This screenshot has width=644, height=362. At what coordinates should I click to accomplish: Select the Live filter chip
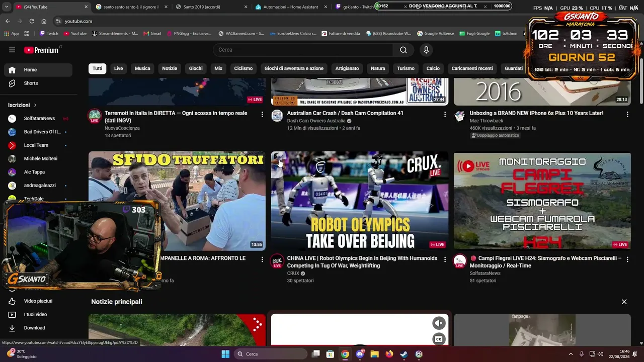tap(118, 68)
